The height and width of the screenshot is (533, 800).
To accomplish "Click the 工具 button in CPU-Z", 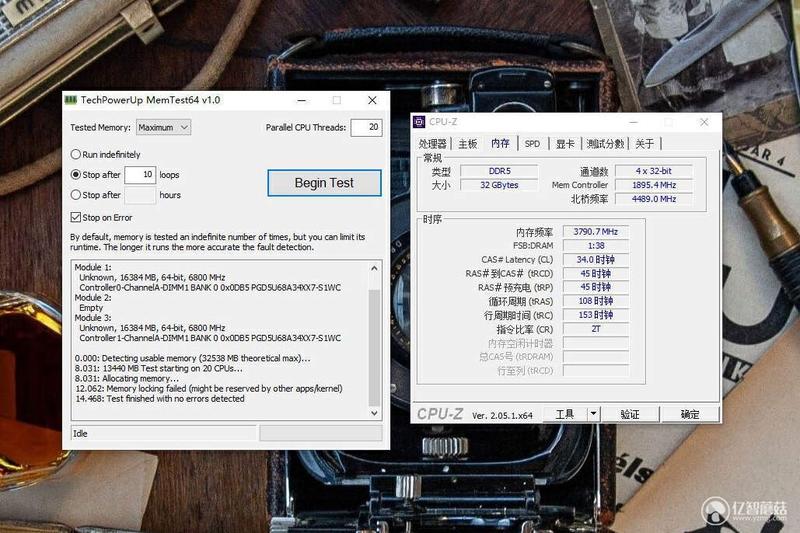I will tap(564, 414).
